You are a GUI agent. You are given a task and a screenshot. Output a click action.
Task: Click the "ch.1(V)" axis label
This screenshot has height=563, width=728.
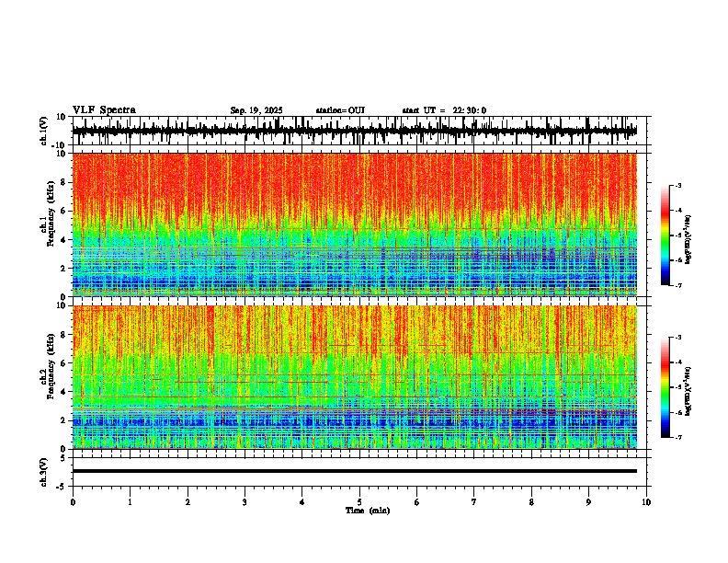click(x=44, y=131)
